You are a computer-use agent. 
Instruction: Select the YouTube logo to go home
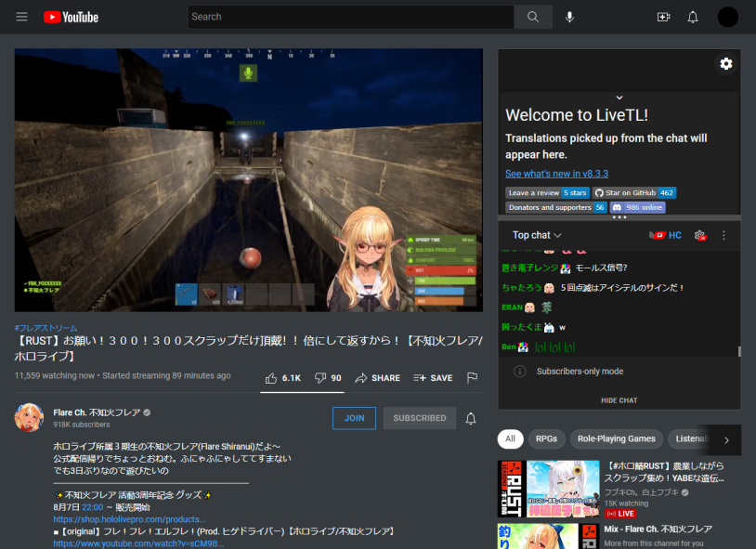pyautogui.click(x=70, y=16)
